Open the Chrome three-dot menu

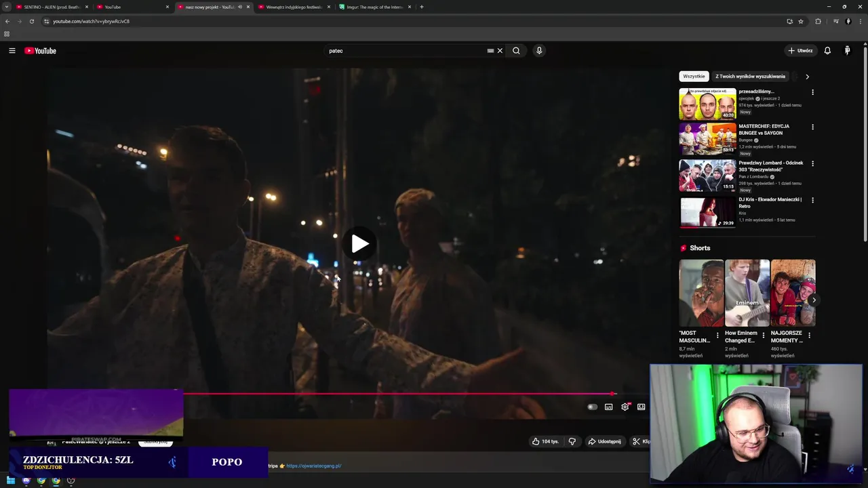(x=859, y=21)
